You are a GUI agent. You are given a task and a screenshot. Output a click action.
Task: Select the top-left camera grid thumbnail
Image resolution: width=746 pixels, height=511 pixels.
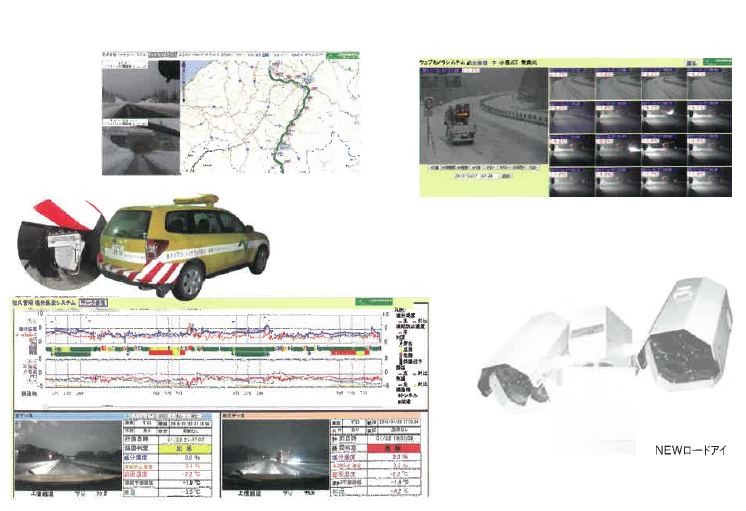[570, 85]
